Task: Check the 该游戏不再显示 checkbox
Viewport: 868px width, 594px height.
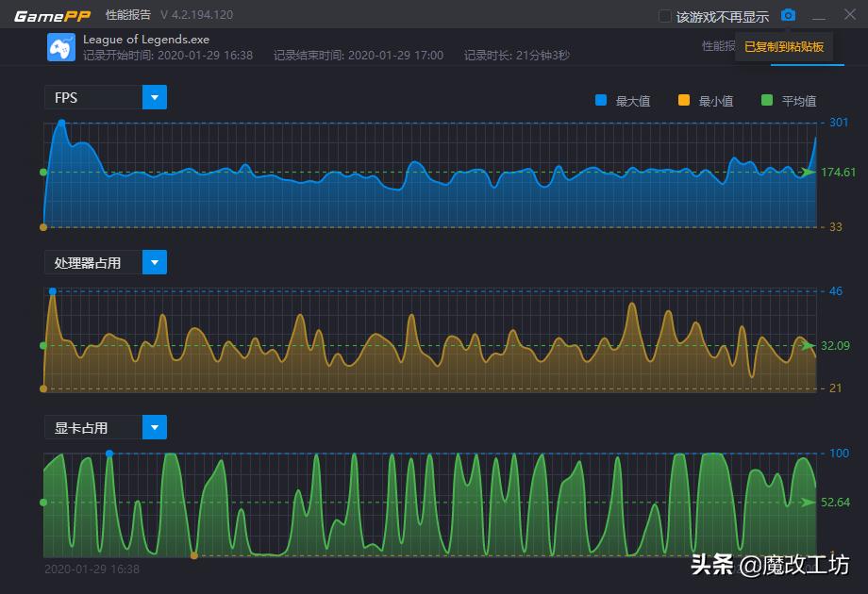Action: click(663, 15)
